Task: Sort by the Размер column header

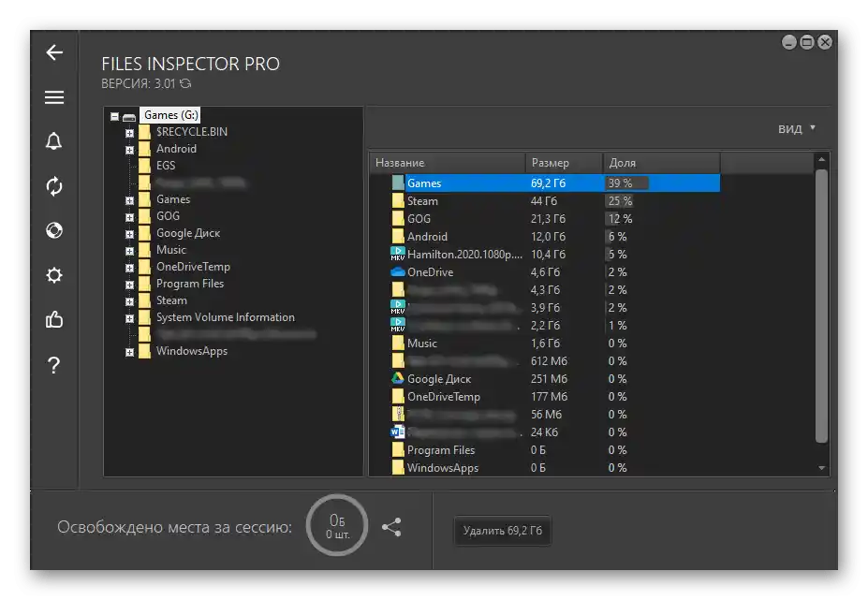Action: point(564,163)
